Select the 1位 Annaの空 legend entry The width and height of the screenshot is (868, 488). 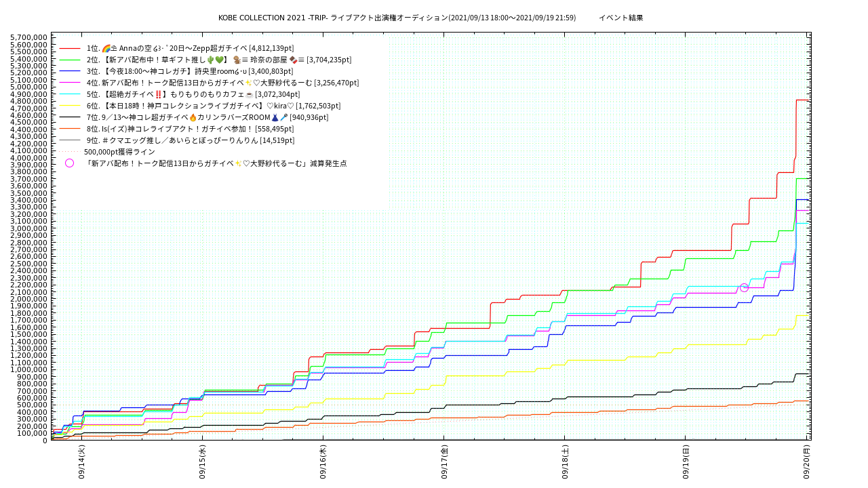191,48
